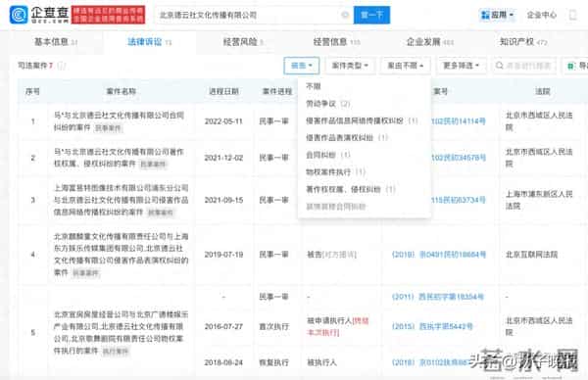Click row 4 case name starting 北京麒麟童

pos(121,254)
